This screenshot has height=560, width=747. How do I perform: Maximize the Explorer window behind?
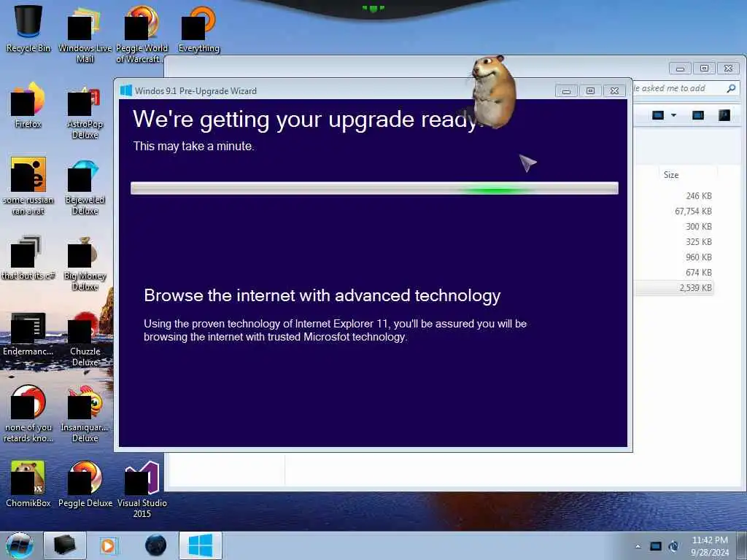[704, 69]
